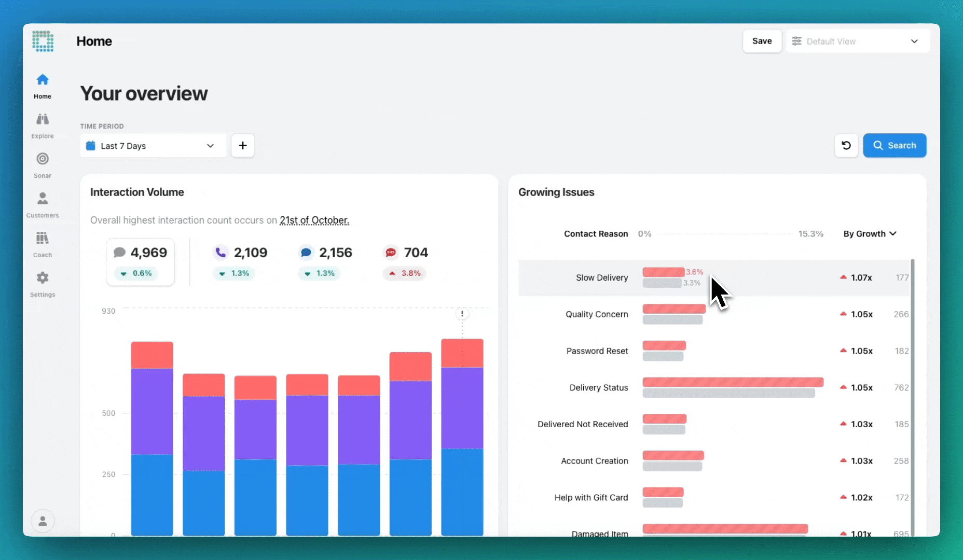Click the Delivery Status red growth bar
Viewport: 963px width, 560px height.
tap(733, 382)
